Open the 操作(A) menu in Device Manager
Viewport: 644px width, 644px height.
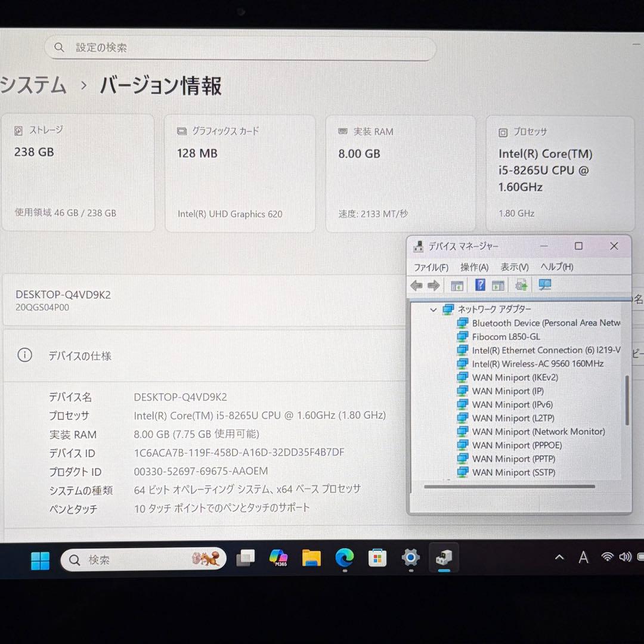(x=474, y=267)
